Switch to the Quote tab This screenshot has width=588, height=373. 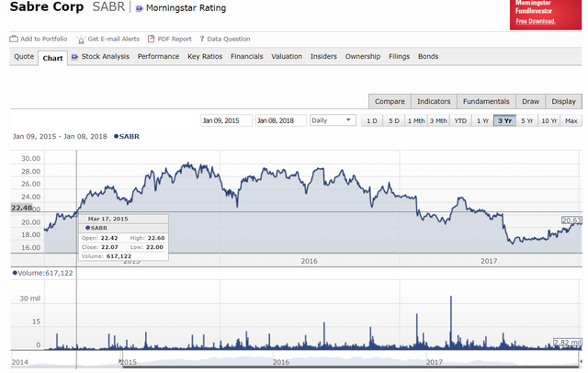point(24,57)
